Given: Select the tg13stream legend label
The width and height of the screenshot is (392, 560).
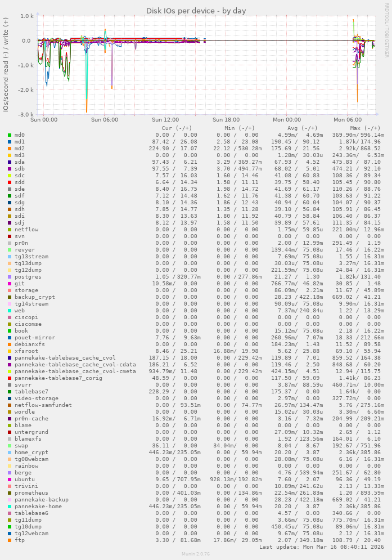Looking at the screenshot, I should click(31, 257).
